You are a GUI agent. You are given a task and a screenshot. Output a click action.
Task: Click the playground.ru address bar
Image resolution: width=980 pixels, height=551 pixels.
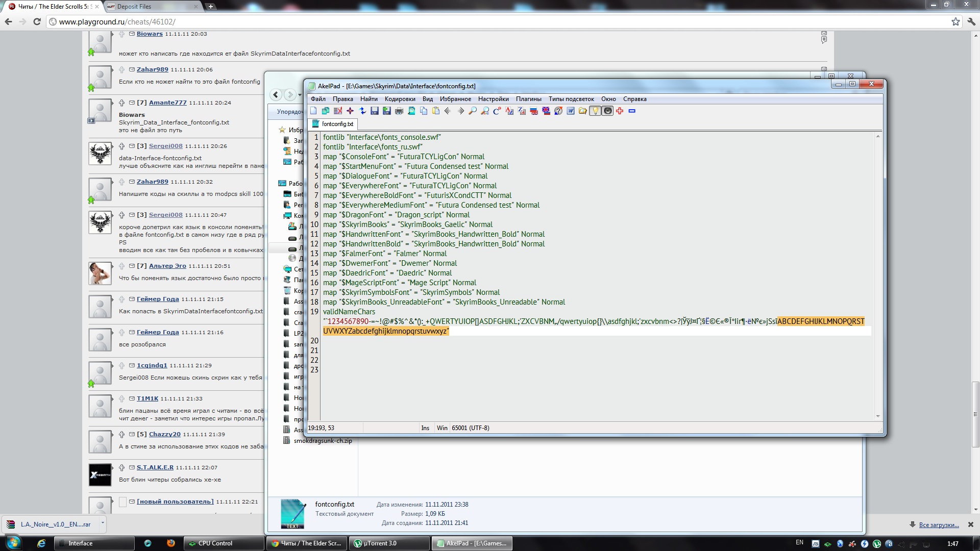[x=500, y=22]
